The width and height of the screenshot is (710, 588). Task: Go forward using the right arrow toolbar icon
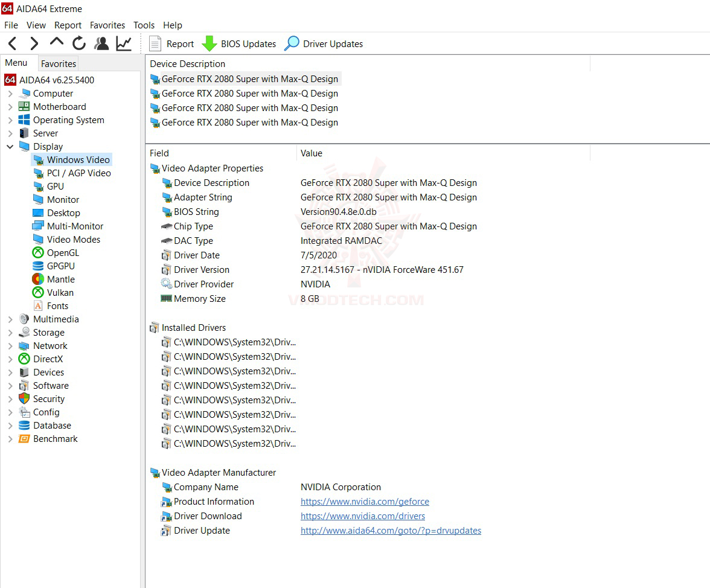point(34,43)
